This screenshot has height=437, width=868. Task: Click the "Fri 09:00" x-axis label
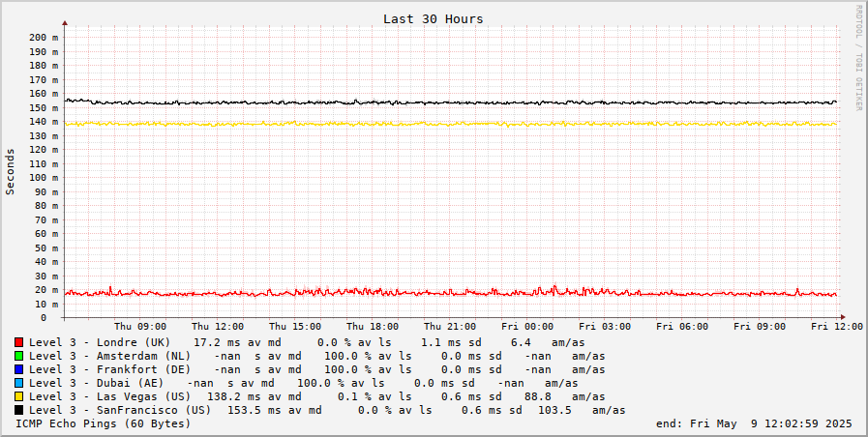pyautogui.click(x=760, y=327)
